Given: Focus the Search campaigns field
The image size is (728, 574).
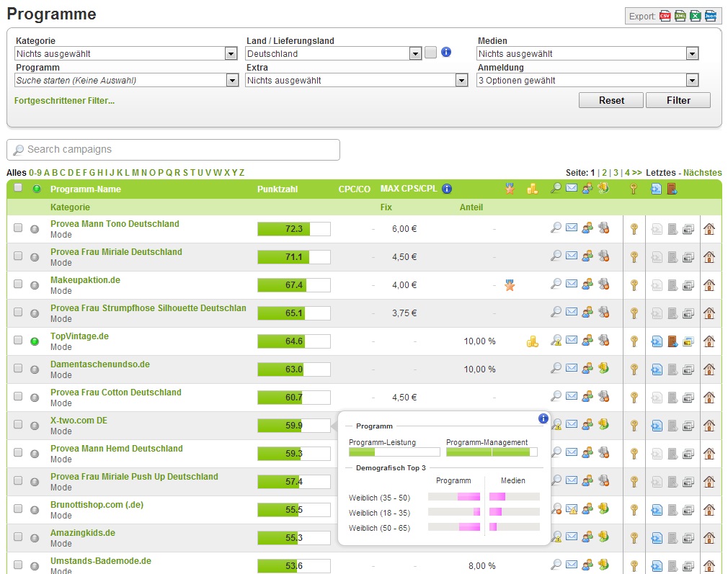Looking at the screenshot, I should (173, 149).
